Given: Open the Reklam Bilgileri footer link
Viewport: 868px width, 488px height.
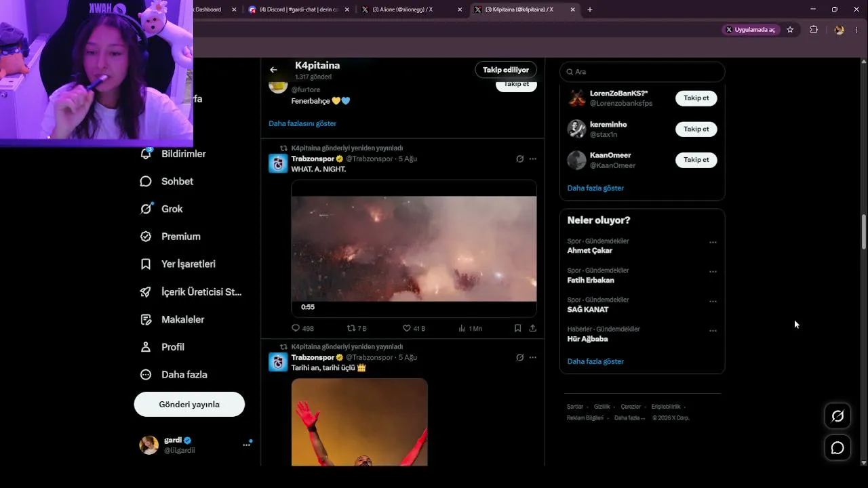Looking at the screenshot, I should tap(585, 418).
